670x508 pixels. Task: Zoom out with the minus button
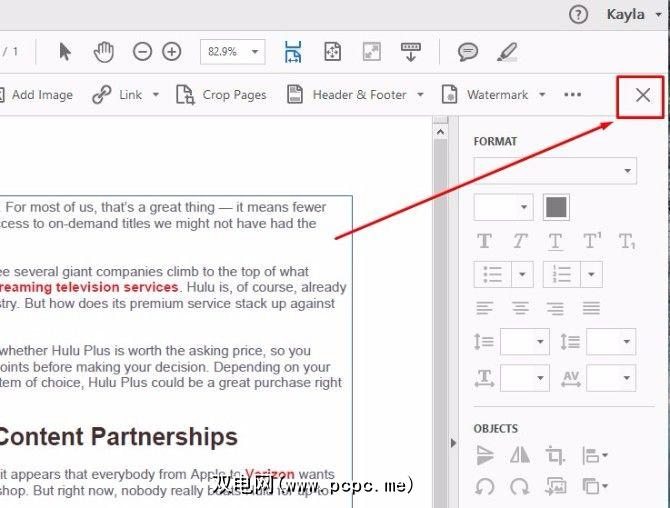tap(142, 52)
